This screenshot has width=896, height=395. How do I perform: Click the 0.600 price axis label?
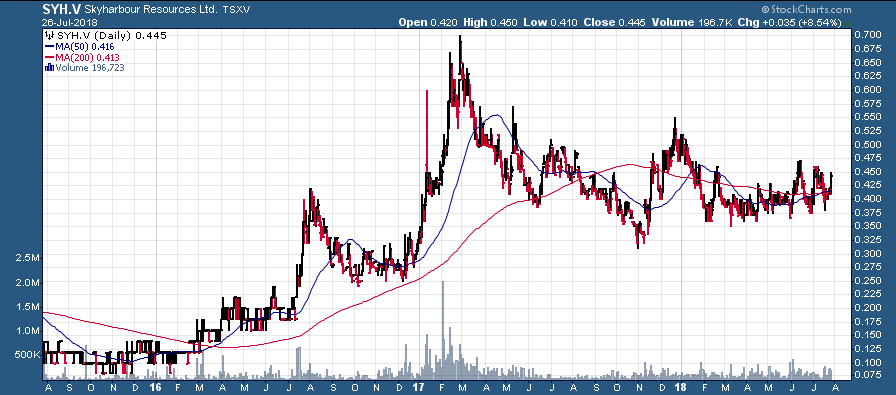(867, 90)
